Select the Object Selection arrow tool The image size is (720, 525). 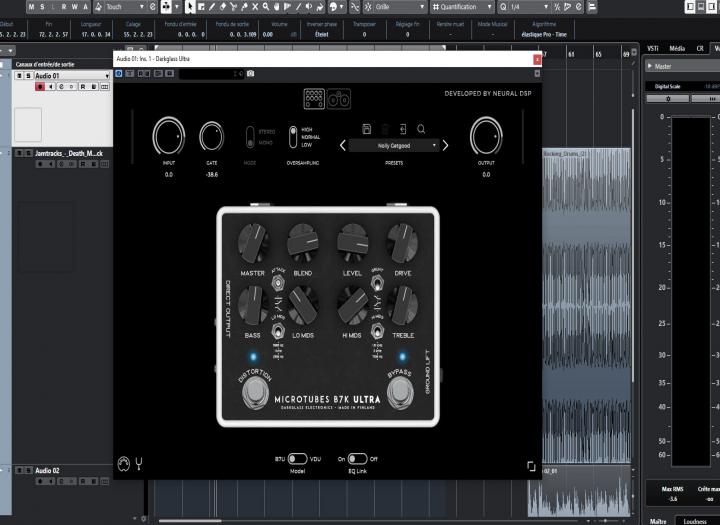pos(190,7)
